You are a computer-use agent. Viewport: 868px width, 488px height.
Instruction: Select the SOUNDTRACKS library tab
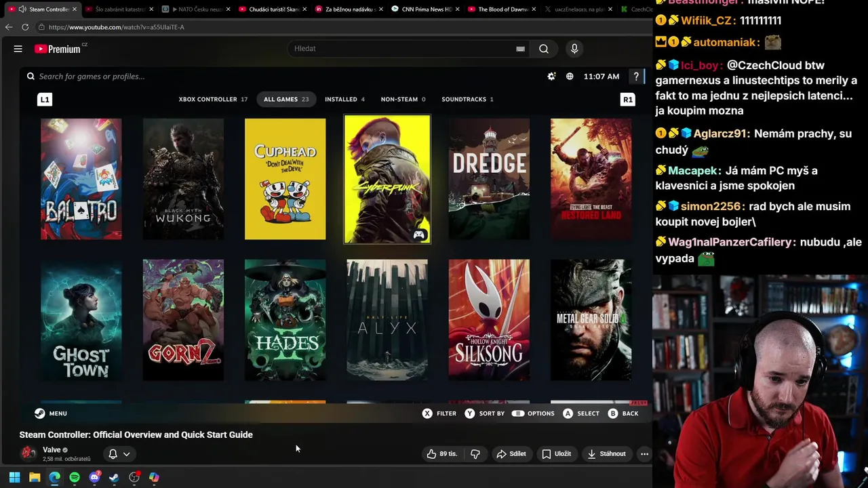click(x=467, y=100)
